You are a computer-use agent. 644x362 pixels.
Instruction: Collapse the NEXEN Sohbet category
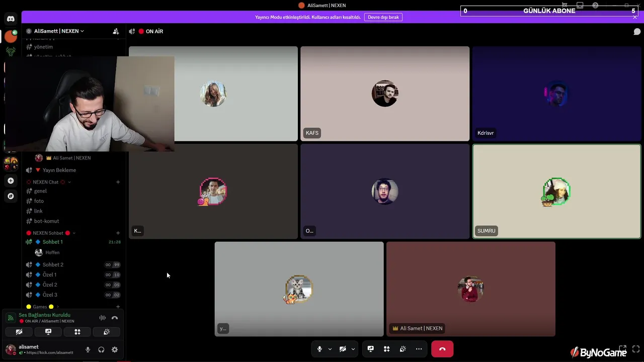(x=51, y=233)
